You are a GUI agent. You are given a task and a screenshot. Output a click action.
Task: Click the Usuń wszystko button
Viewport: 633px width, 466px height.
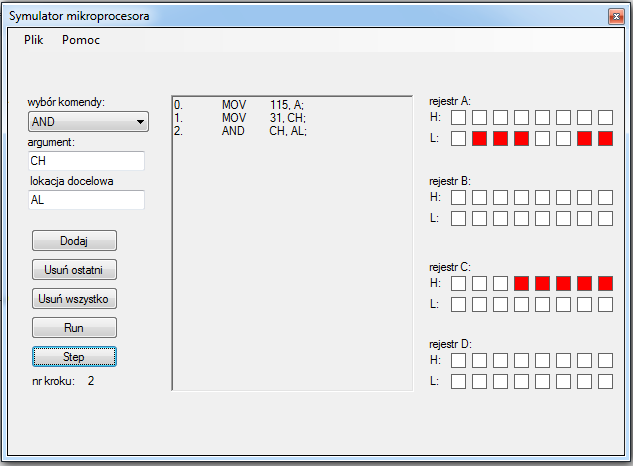(x=75, y=298)
